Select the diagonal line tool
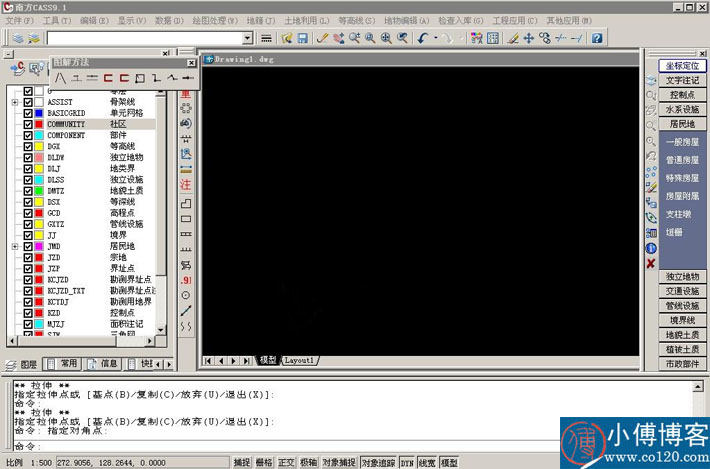The image size is (710, 469). tap(186, 311)
